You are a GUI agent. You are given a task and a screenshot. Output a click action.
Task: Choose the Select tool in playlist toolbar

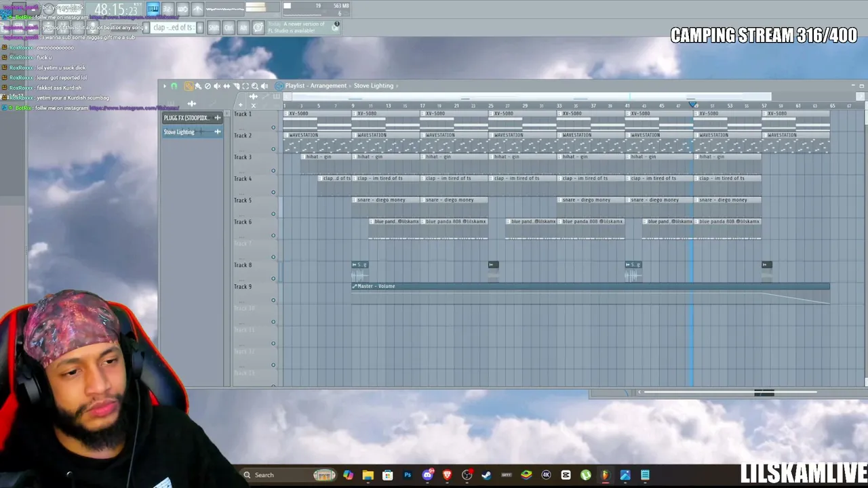pos(245,86)
